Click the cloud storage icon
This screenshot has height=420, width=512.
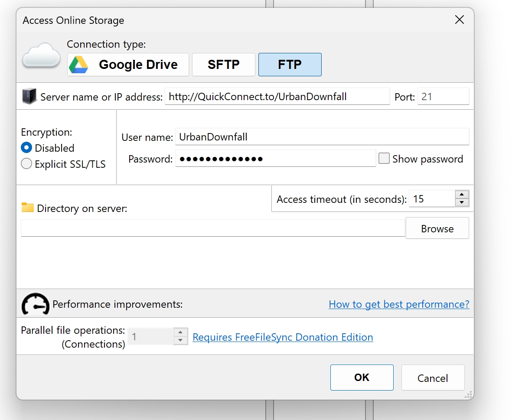[x=41, y=55]
